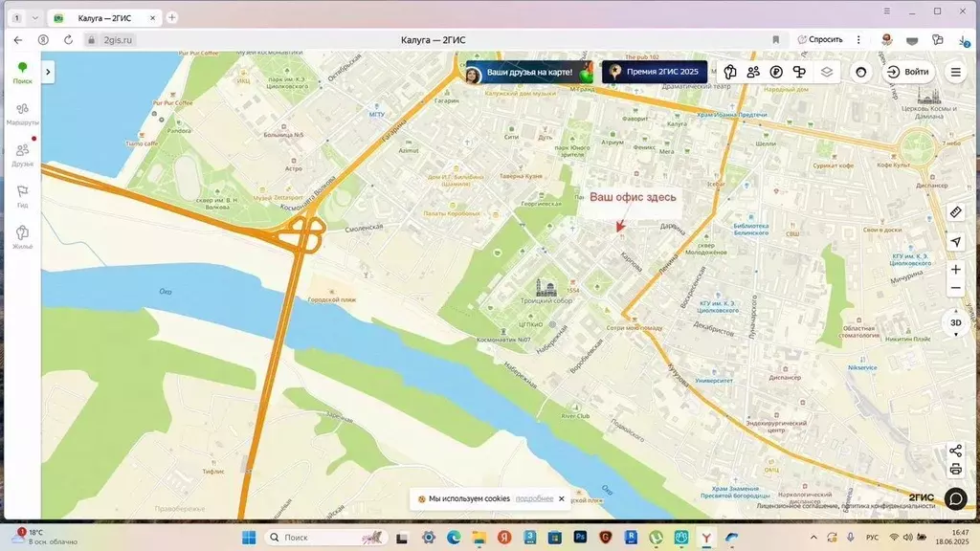Select Поиск in the left sidebar

coord(22,73)
